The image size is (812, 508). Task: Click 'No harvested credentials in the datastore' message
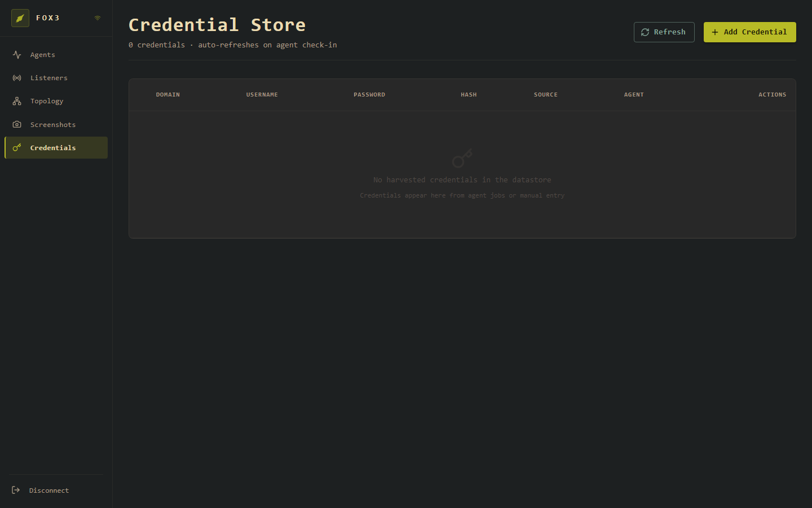click(462, 180)
